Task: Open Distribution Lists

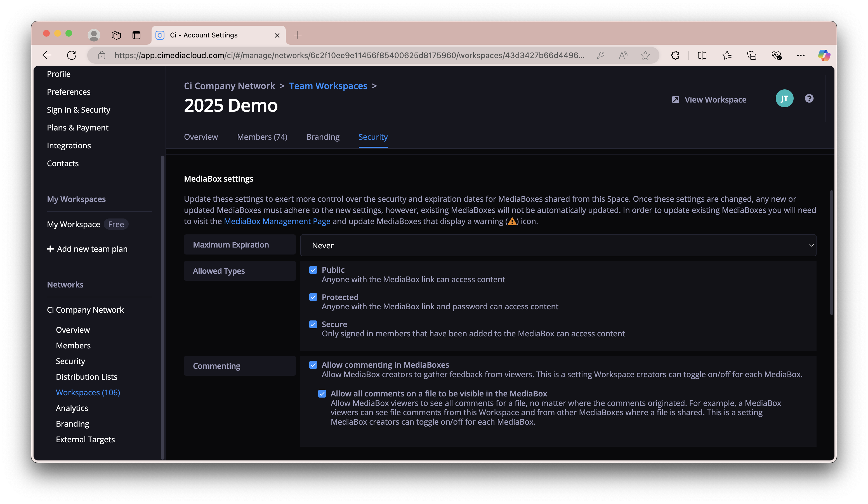Action: pyautogui.click(x=86, y=377)
